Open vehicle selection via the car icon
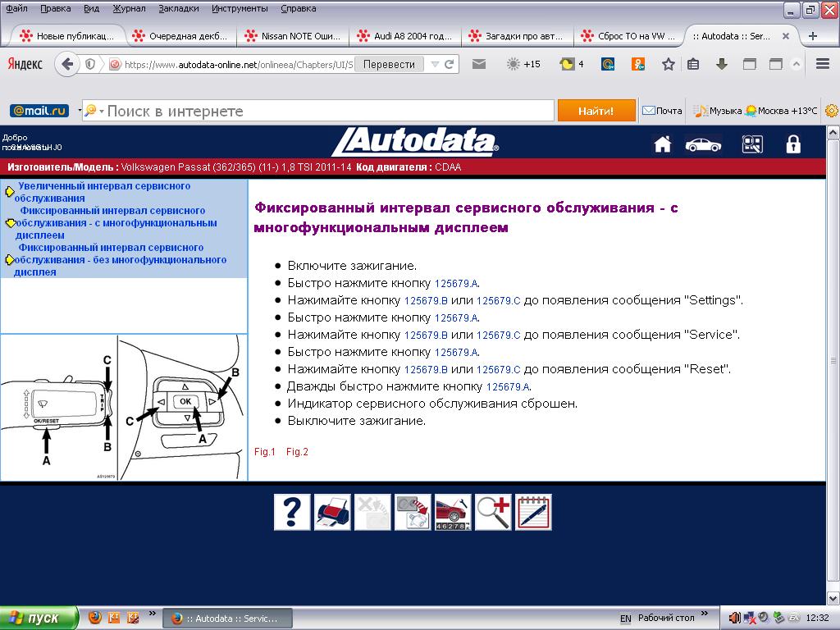The image size is (840, 630). [x=703, y=144]
